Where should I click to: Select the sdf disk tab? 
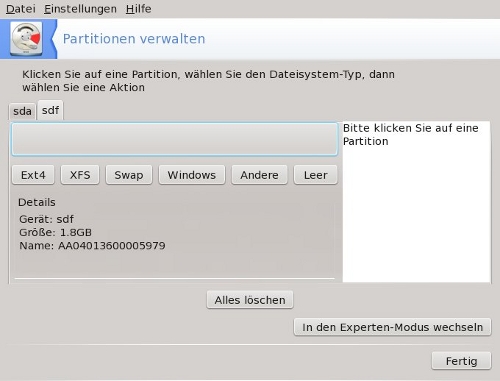pos(50,110)
